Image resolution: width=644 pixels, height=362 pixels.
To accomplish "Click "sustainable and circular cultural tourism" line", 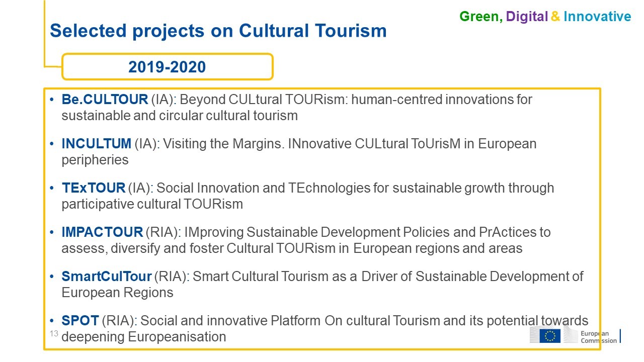I will tap(180, 116).
